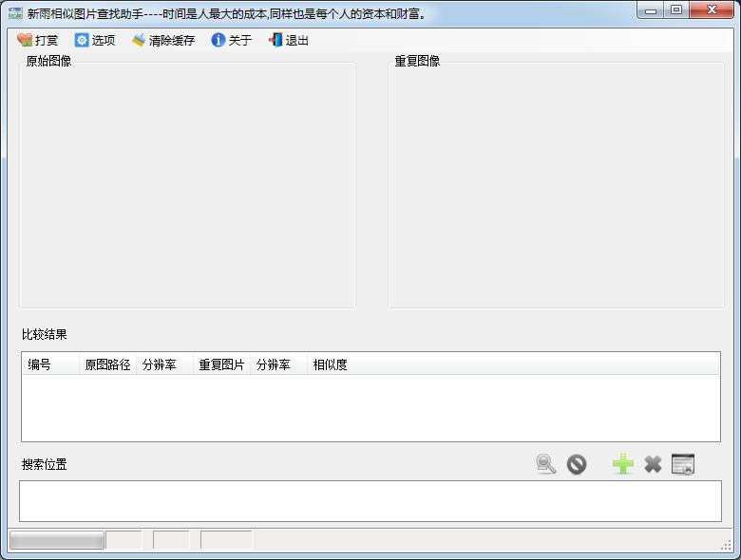Click inside the 搜索位置 list box

tap(370, 501)
